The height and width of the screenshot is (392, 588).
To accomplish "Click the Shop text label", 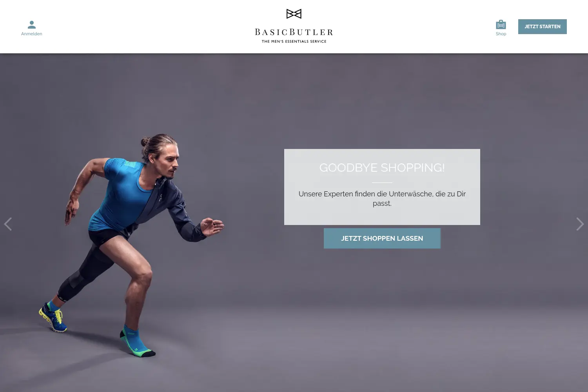I will pos(501,34).
